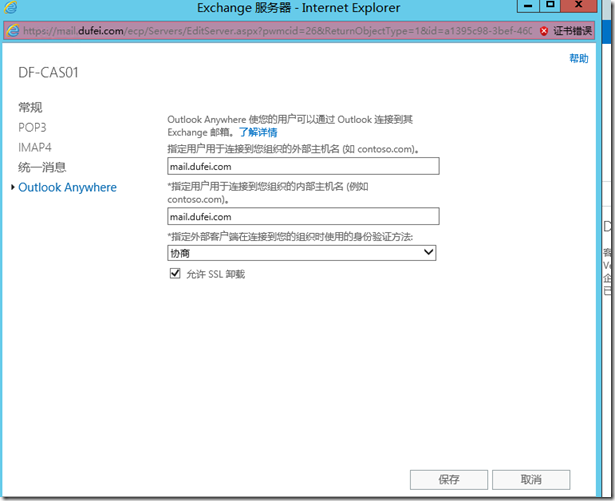Maximize the Exchange server window
The width and height of the screenshot is (615, 501).
tap(550, 6)
